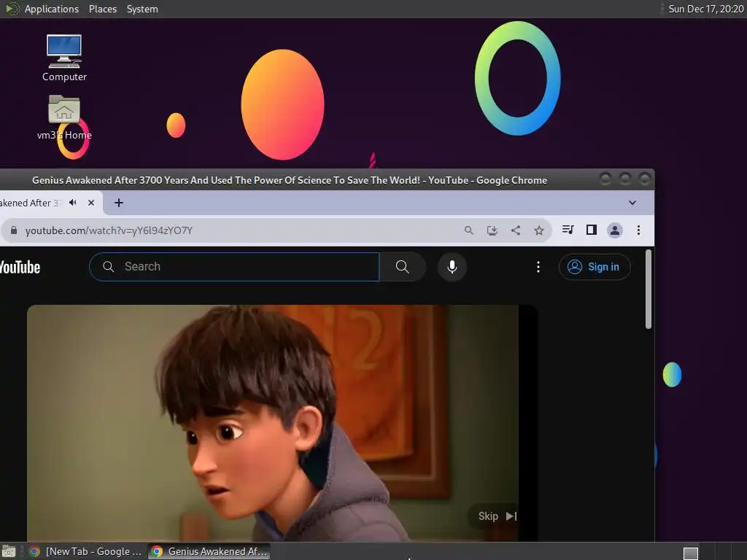Screen dimensions: 747x560
Task: Click the workspace switcher in bottom panel
Action: [691, 553]
